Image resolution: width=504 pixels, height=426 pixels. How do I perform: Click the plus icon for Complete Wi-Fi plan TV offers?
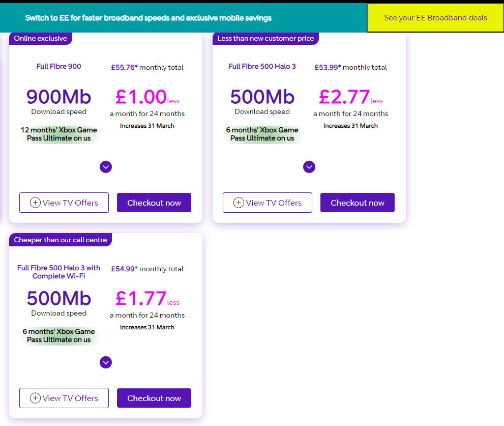click(x=35, y=398)
